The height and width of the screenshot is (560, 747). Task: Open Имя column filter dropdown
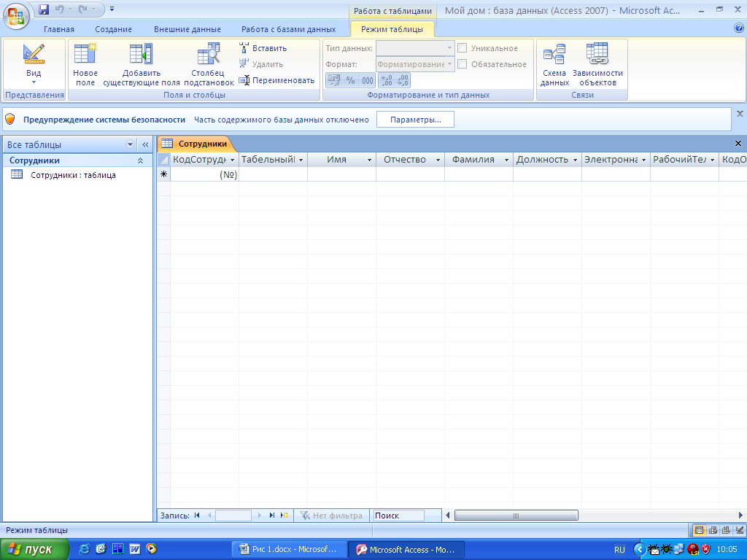pos(369,160)
